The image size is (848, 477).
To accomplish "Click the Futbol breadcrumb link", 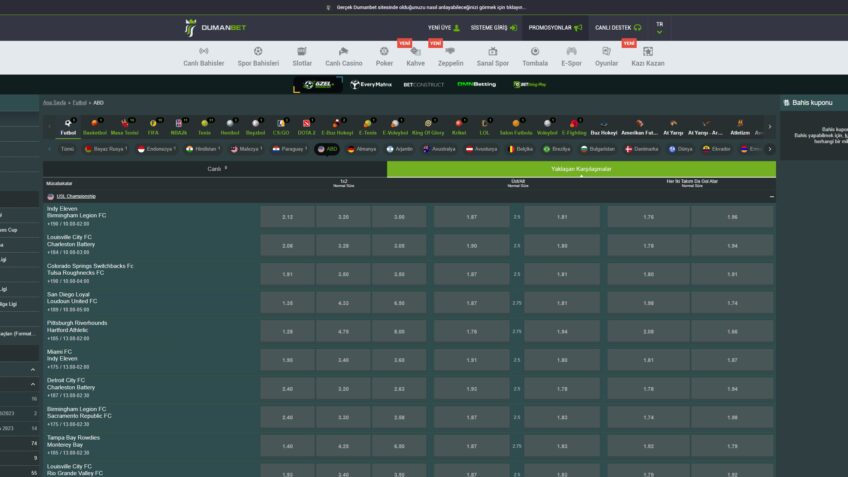I will tap(80, 102).
